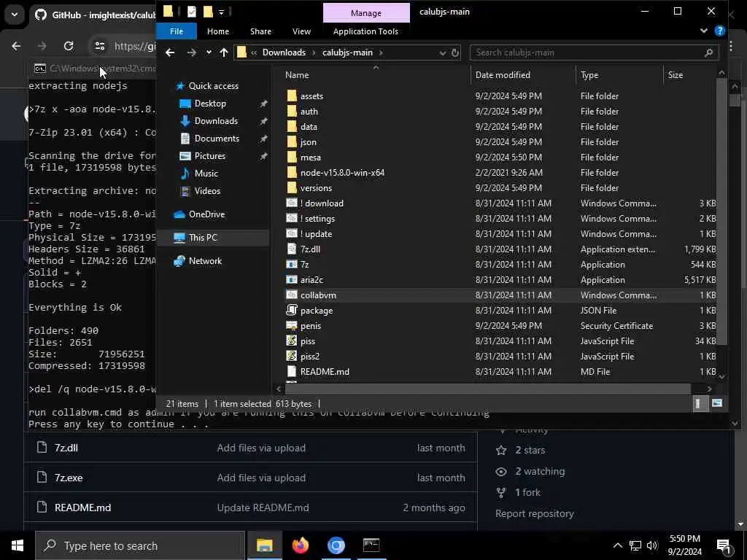Screen dimensions: 747x560
Task: Open the View ribbon tab
Action: pyautogui.click(x=301, y=31)
